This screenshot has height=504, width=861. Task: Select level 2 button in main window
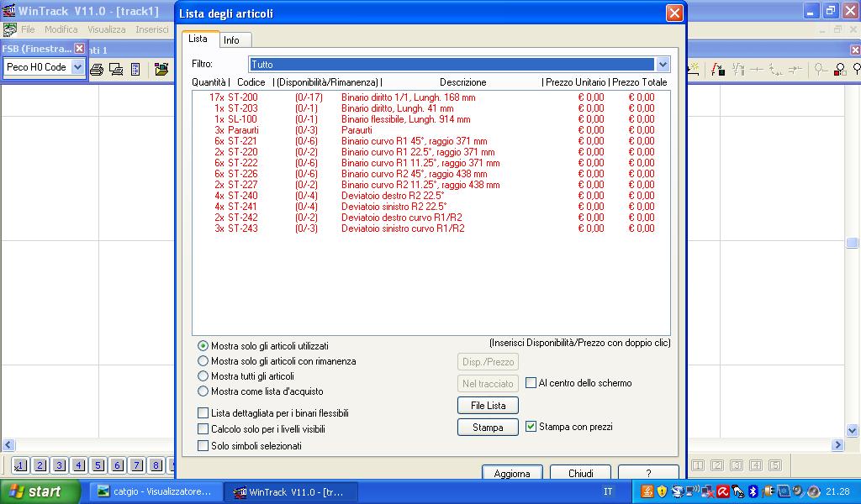tap(40, 465)
